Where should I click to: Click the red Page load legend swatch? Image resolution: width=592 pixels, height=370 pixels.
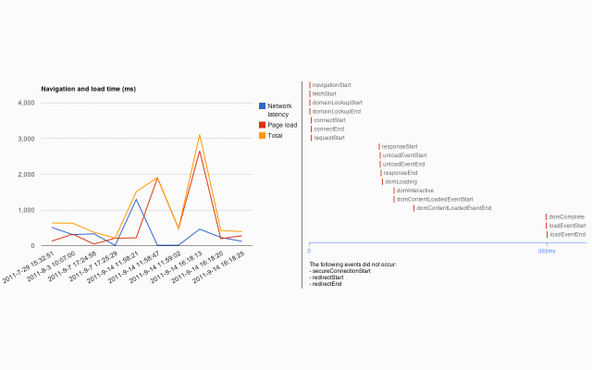click(x=262, y=125)
